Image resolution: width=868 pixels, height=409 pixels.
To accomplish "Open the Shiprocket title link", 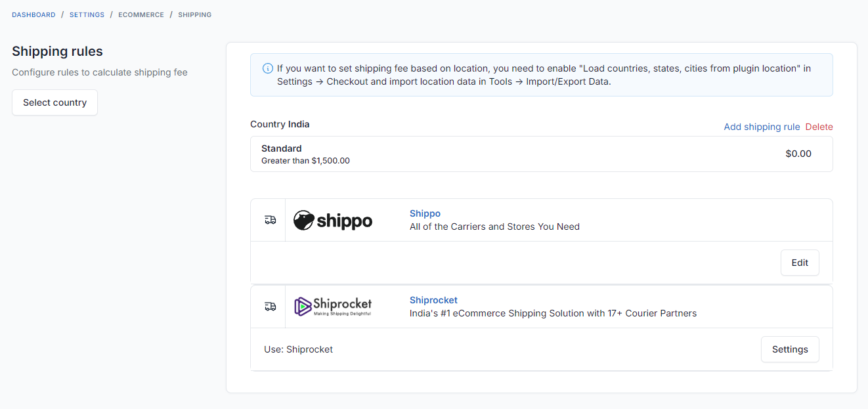I will (433, 300).
